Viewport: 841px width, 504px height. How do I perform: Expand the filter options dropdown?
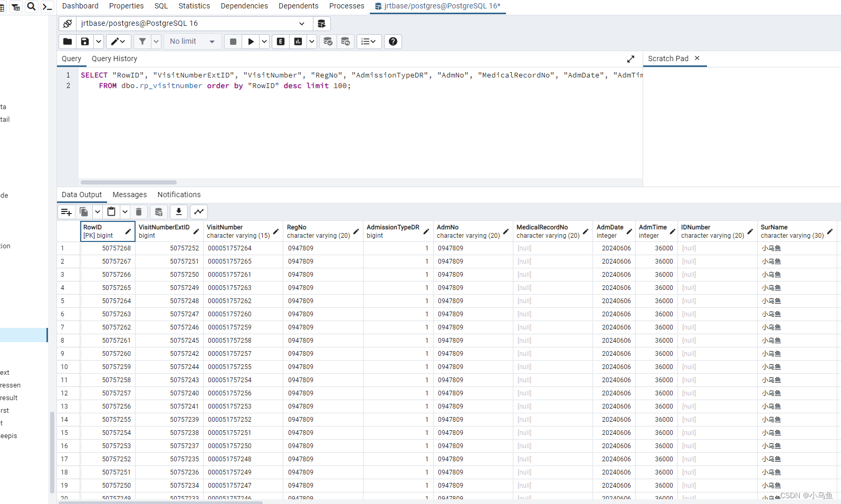pyautogui.click(x=156, y=42)
